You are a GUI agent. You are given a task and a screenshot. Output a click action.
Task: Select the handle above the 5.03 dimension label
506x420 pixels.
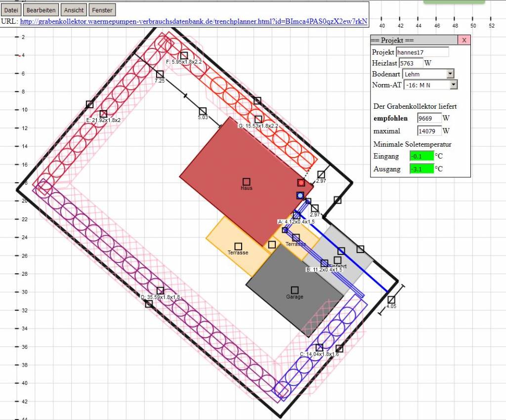pyautogui.click(x=203, y=111)
